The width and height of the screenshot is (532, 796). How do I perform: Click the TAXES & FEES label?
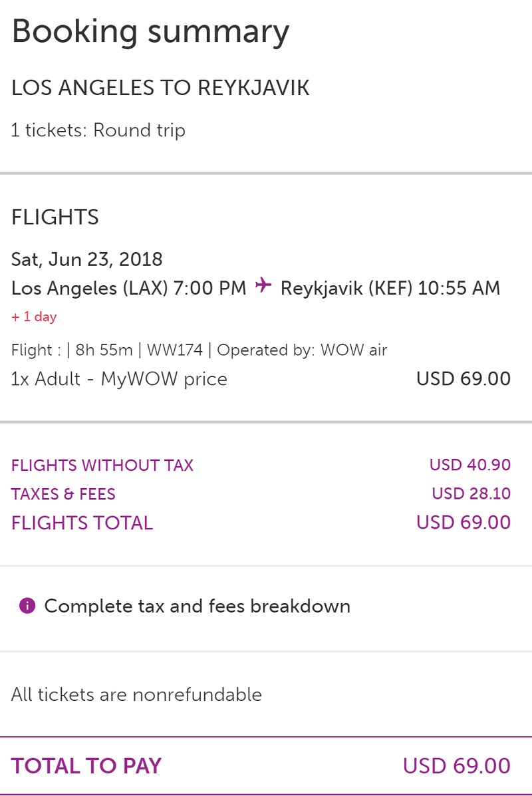(63, 494)
